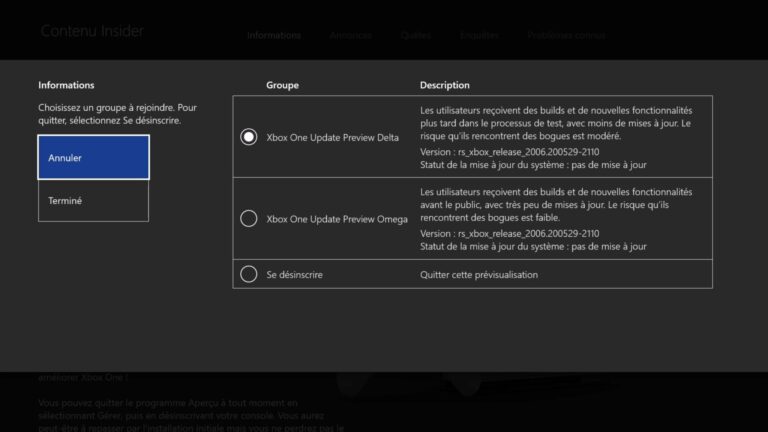The width and height of the screenshot is (768, 432).
Task: Select the Xbox One Update Preview Delta radio button
Action: pyautogui.click(x=249, y=137)
